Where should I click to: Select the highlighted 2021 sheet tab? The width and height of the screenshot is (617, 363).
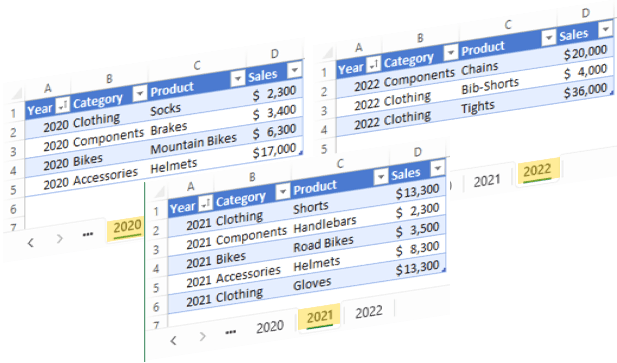tap(319, 317)
